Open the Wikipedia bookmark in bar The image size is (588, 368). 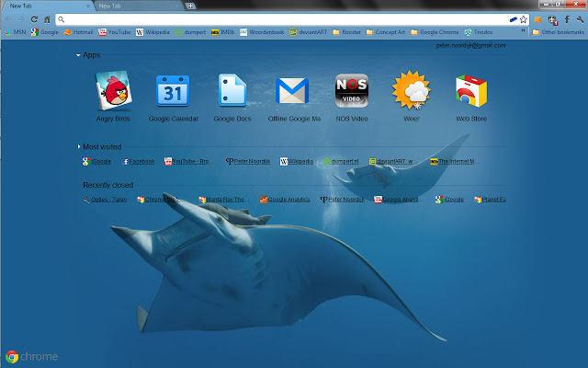(153, 32)
